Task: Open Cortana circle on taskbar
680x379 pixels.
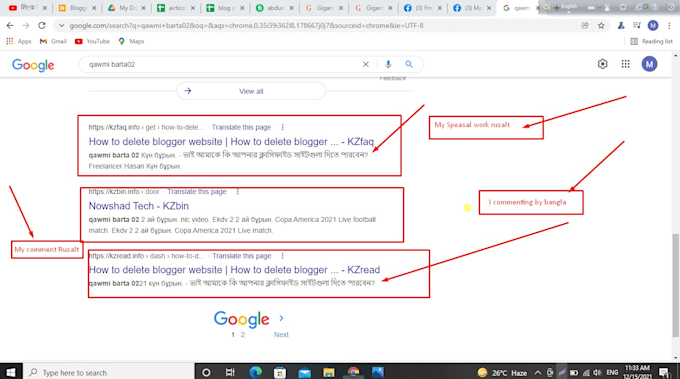Action: (x=206, y=372)
